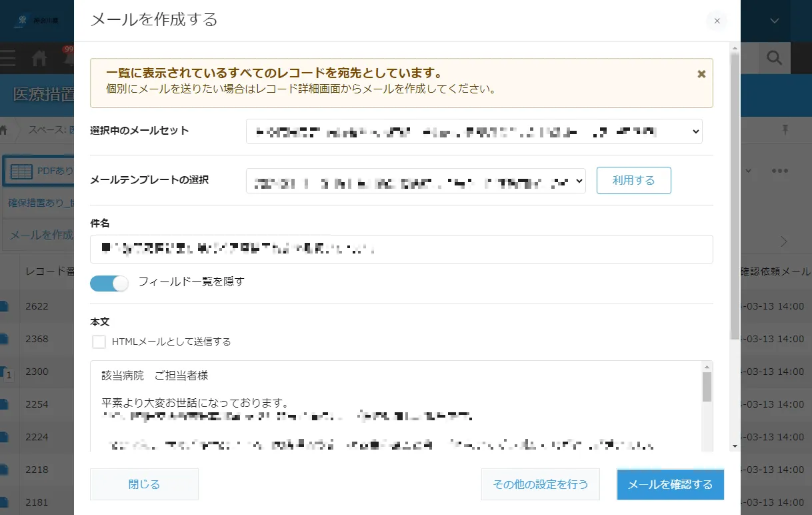
Task: Click the 確保措置あり filter label behind dialog
Action: [x=41, y=203]
